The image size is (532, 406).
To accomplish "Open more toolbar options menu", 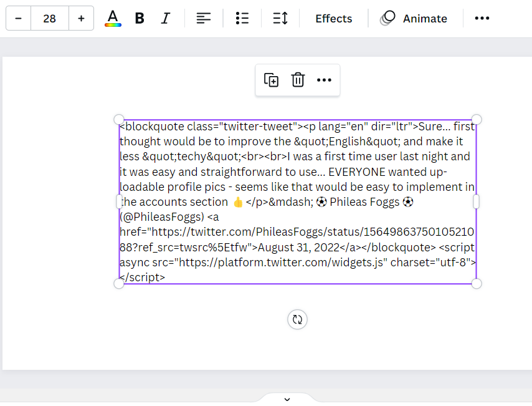I will point(482,19).
